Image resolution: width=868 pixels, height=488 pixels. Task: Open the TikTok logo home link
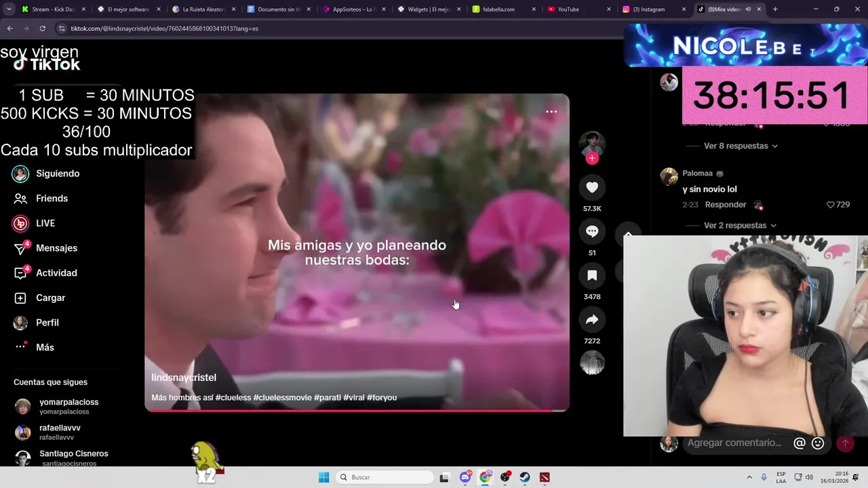pos(47,64)
